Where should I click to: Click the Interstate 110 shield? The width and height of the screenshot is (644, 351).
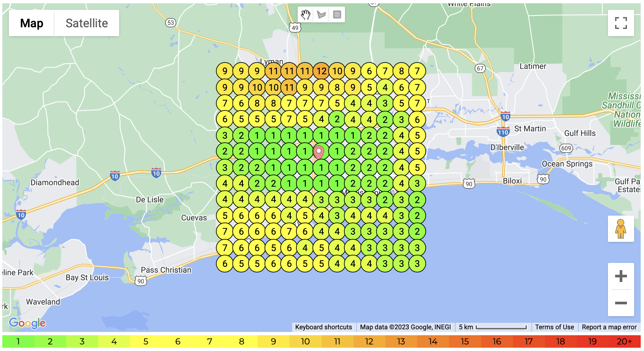[x=503, y=132]
